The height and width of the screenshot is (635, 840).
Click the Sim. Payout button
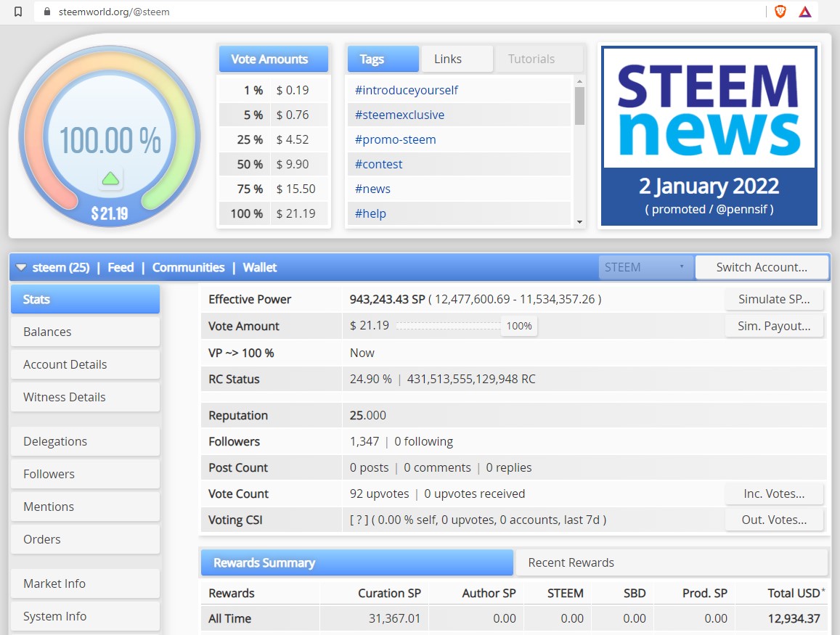click(x=774, y=326)
